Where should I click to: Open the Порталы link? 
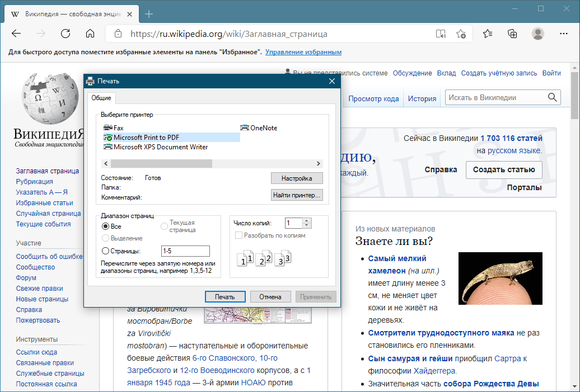click(x=524, y=187)
